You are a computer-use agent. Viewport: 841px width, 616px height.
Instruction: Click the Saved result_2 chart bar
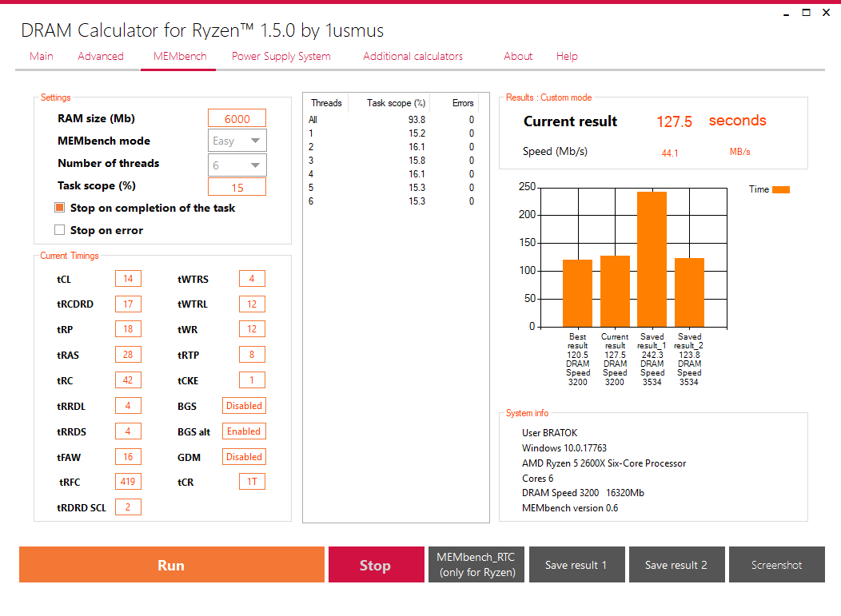[689, 292]
